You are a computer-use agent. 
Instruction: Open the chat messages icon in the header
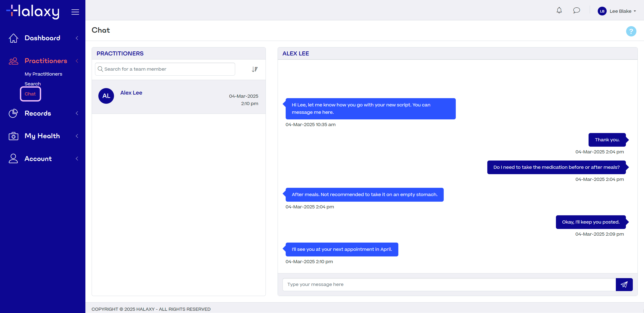(x=576, y=10)
